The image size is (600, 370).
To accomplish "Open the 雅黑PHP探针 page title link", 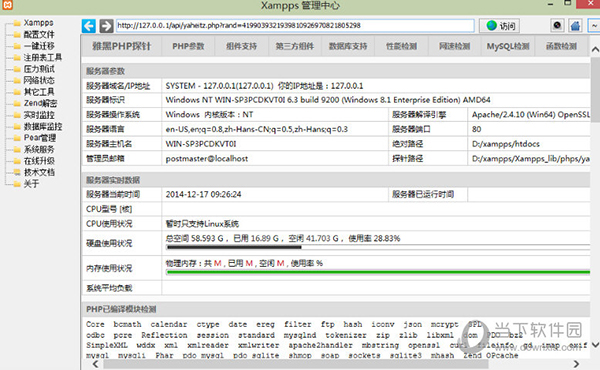I will coord(121,46).
